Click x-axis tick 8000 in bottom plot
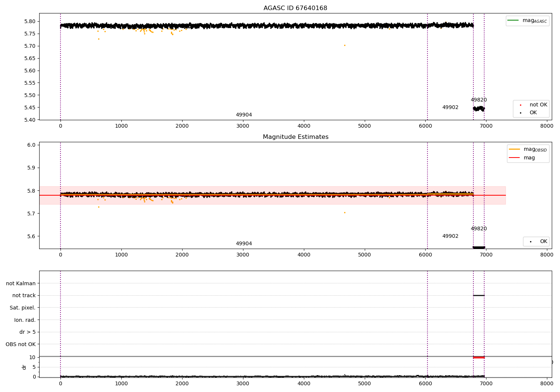560x392 pixels. [547, 383]
